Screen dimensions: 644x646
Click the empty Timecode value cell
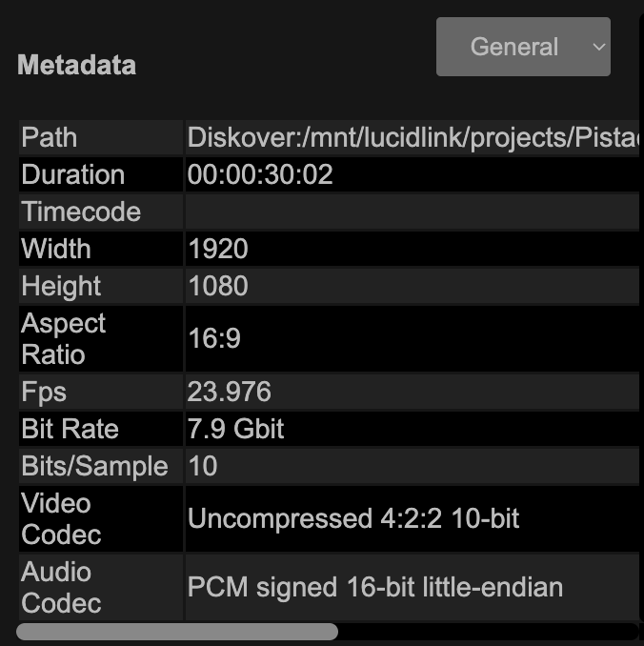(x=412, y=212)
